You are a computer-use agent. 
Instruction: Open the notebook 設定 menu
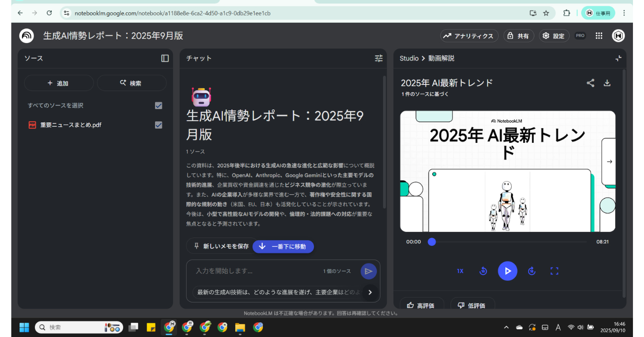[x=553, y=36]
